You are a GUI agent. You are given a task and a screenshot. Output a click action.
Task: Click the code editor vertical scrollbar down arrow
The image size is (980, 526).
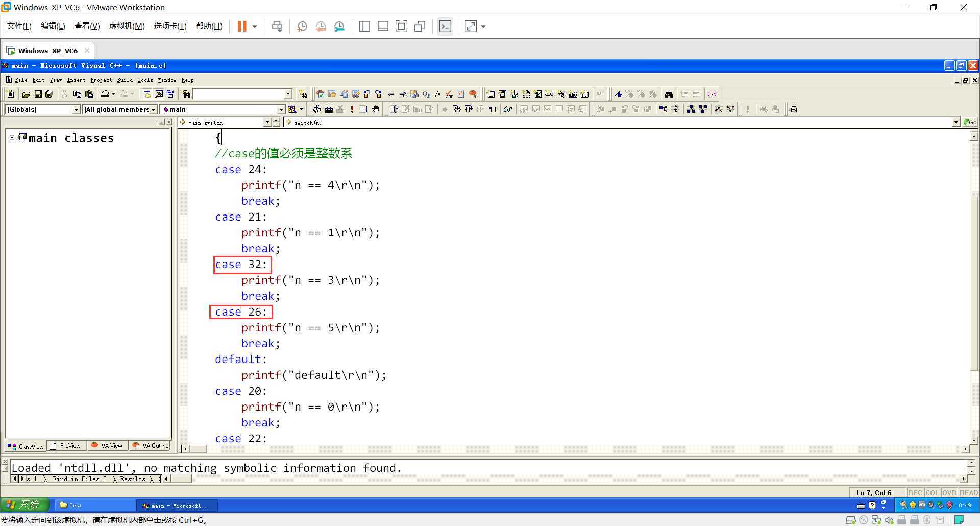(974, 440)
